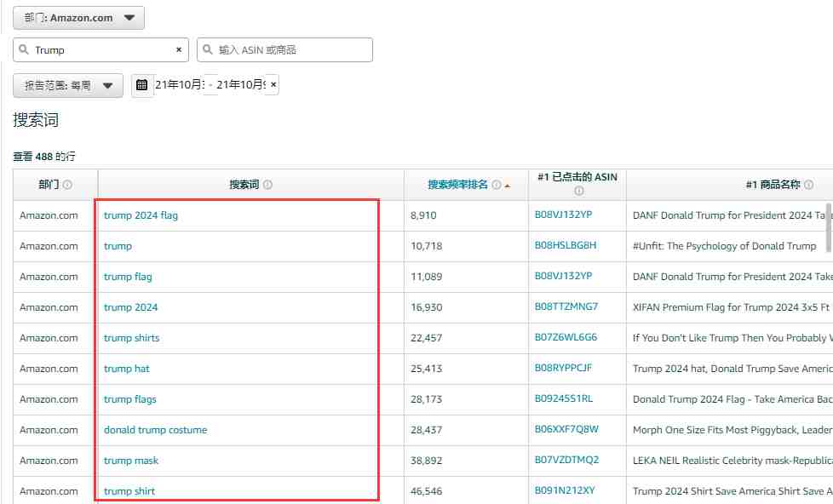833x504 pixels.
Task: Open the calendar date picker icon
Action: coord(142,85)
